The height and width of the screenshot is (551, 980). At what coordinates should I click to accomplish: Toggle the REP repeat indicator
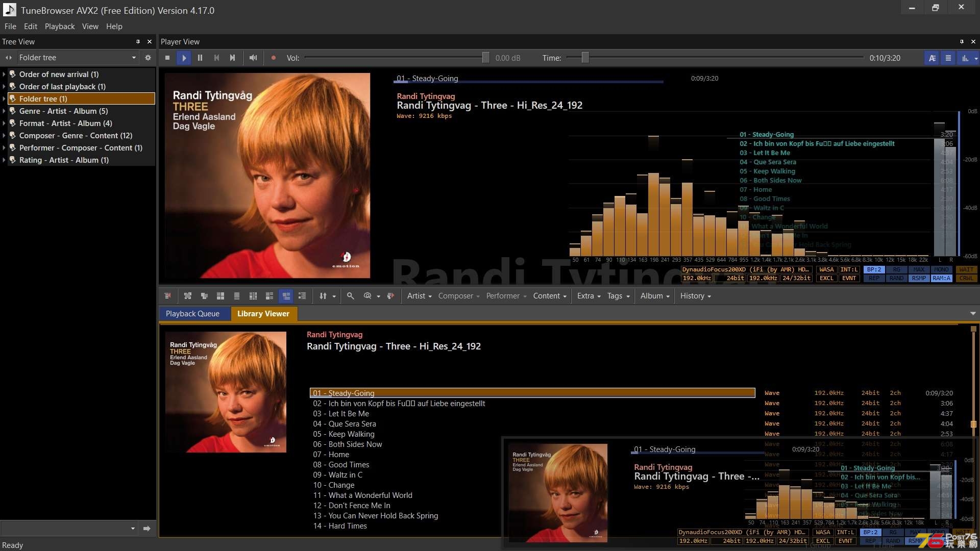(874, 279)
